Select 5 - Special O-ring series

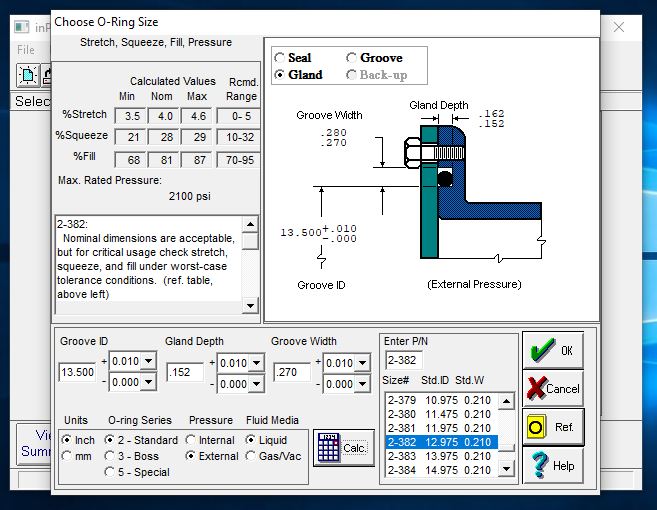pyautogui.click(x=137, y=472)
